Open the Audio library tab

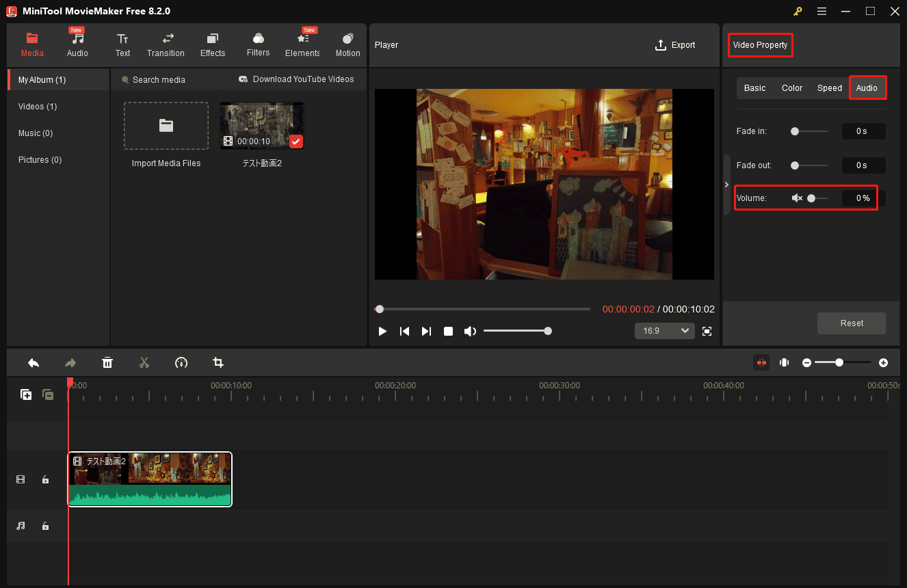click(x=77, y=44)
